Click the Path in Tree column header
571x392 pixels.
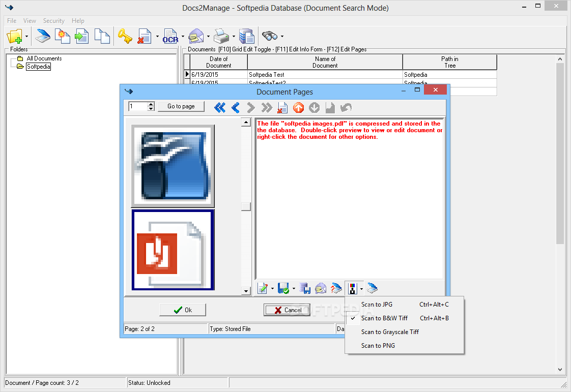point(450,62)
